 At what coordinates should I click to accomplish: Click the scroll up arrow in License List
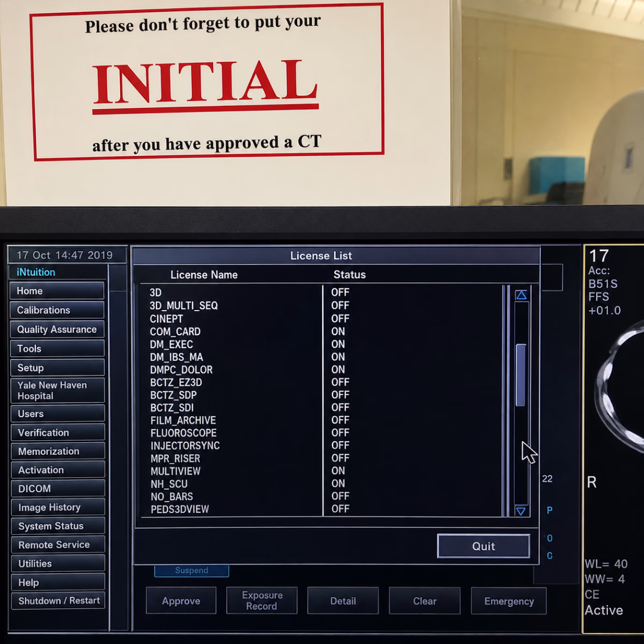521,295
